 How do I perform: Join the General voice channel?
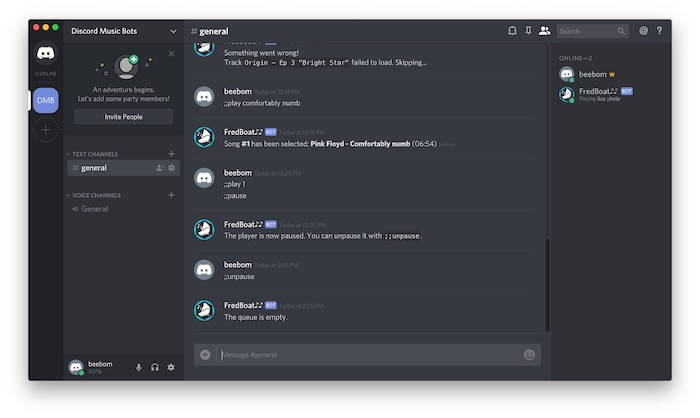pyautogui.click(x=95, y=209)
